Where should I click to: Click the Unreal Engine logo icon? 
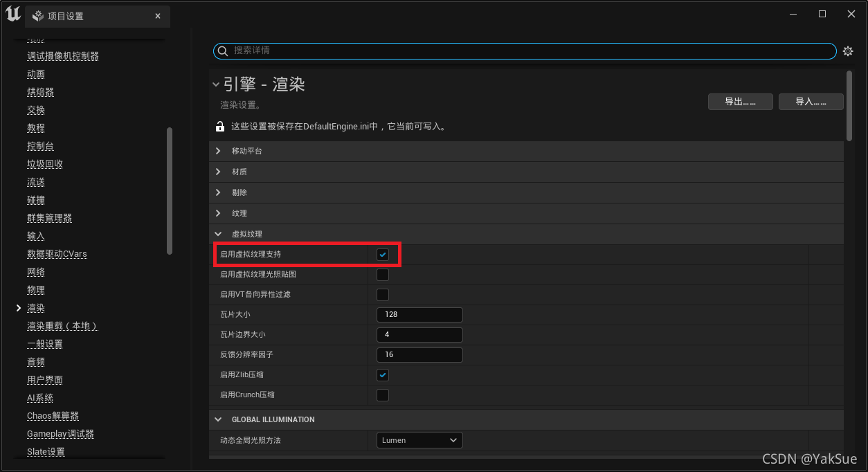tap(12, 14)
